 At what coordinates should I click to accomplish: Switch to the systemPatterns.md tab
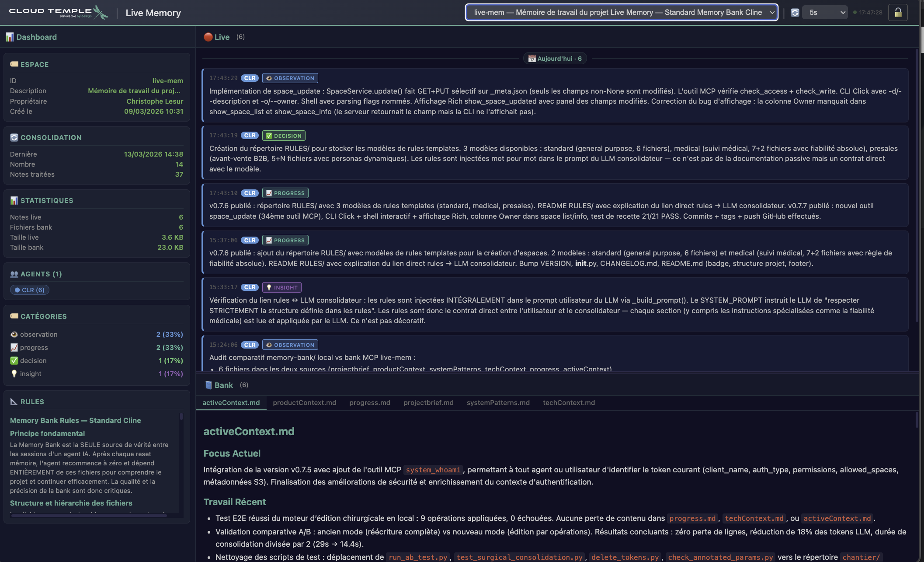coord(498,402)
